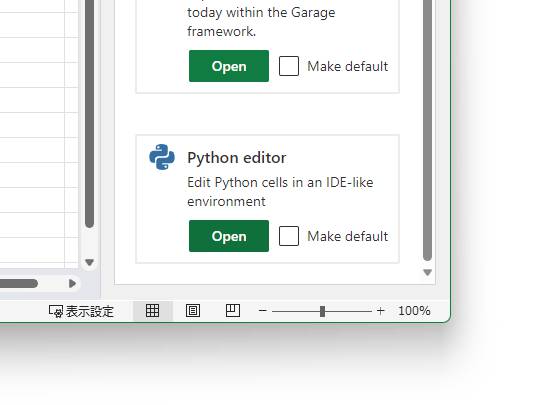Click worksheet horizontal scroll right arrow
This screenshot has height=405, width=540.
click(72, 283)
